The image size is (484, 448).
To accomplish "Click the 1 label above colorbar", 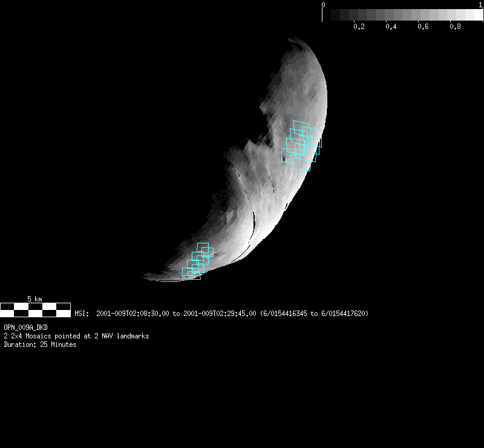I will 480,5.
